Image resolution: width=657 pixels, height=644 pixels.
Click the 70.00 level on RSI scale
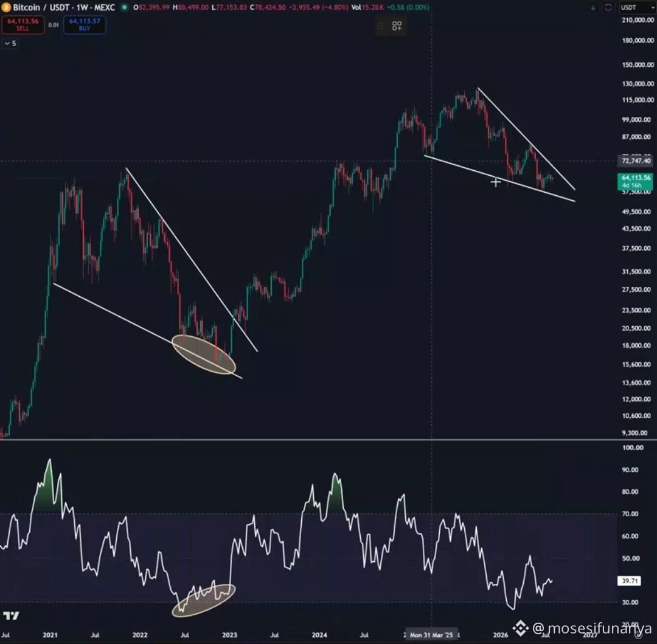click(x=630, y=513)
